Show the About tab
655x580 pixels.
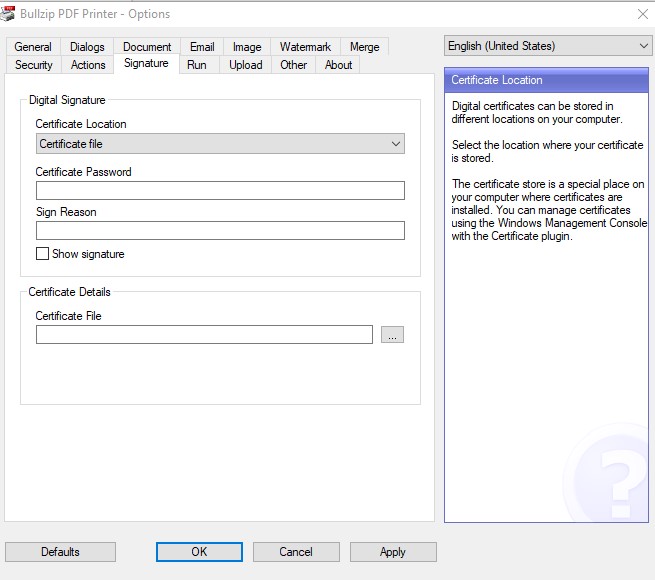(x=338, y=65)
